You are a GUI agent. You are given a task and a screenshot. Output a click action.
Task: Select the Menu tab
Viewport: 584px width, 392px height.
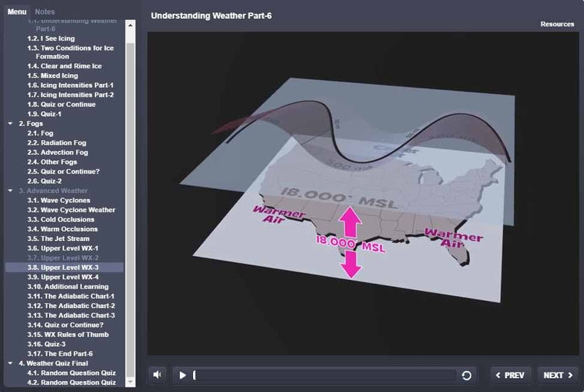(17, 12)
